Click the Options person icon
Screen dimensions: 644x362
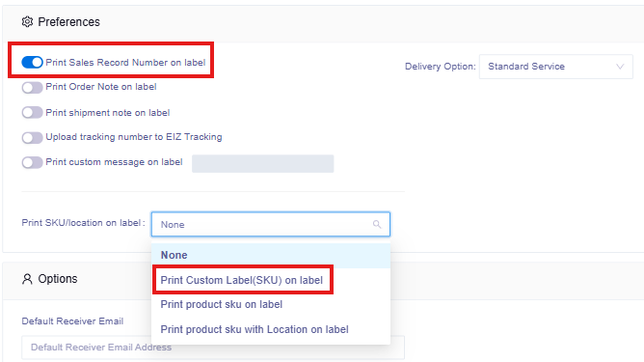point(27,279)
